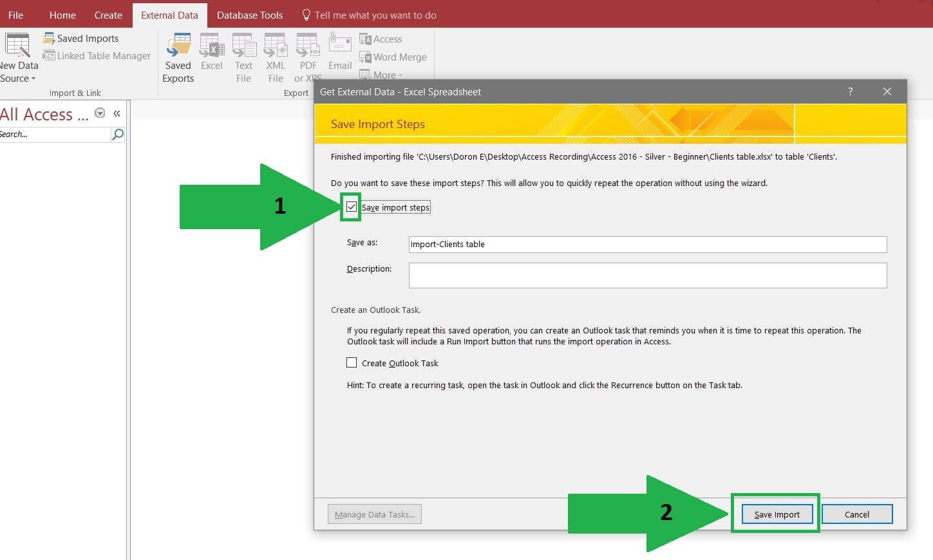Collapse the All Access Objects pane
This screenshot has width=933, height=560.
pos(117,113)
